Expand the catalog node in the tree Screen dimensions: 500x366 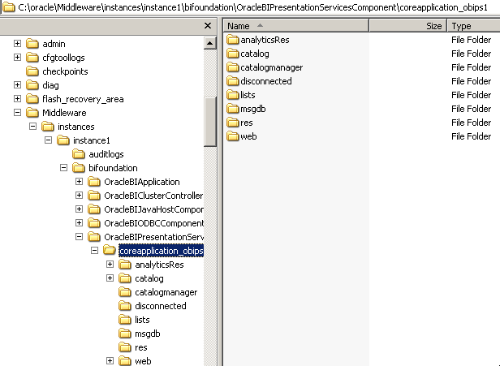pyautogui.click(x=110, y=278)
